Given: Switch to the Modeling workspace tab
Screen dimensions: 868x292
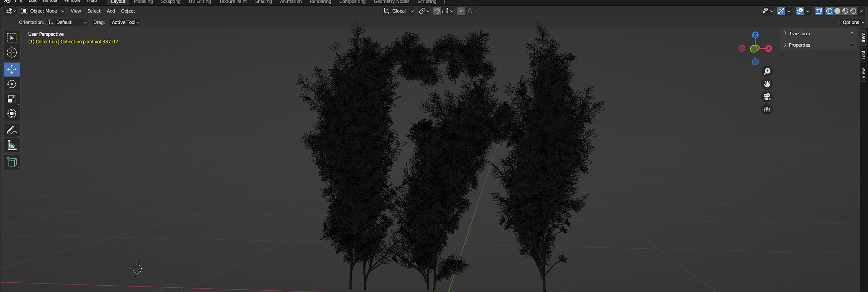Looking at the screenshot, I should click(x=143, y=2).
